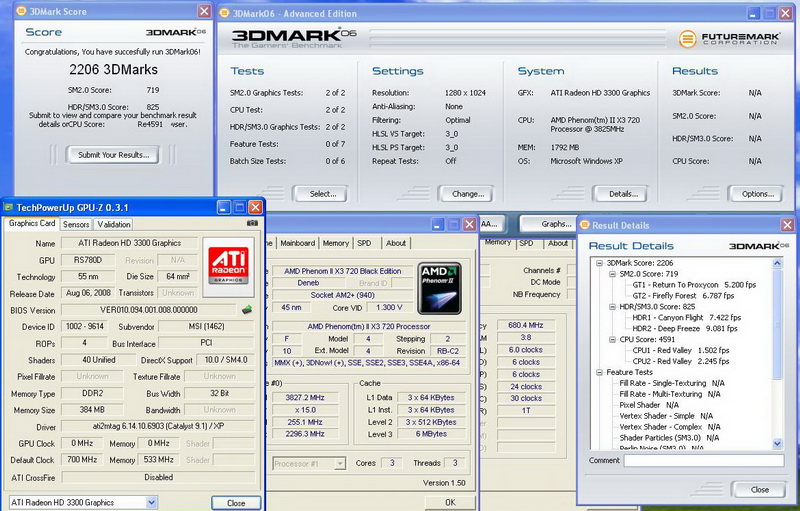Screen dimensions: 800x511
Task: Click the GPU name field ATI Radeon HD 3300
Action: [x=130, y=243]
